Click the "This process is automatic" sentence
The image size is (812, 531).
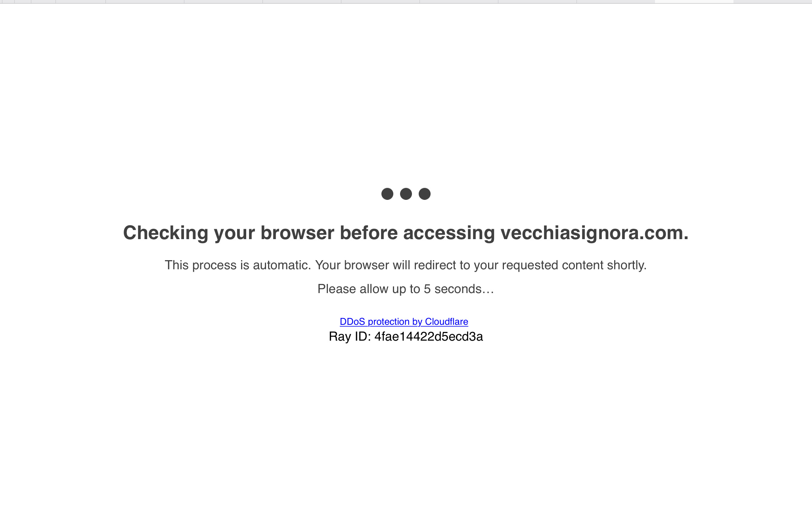click(x=238, y=265)
